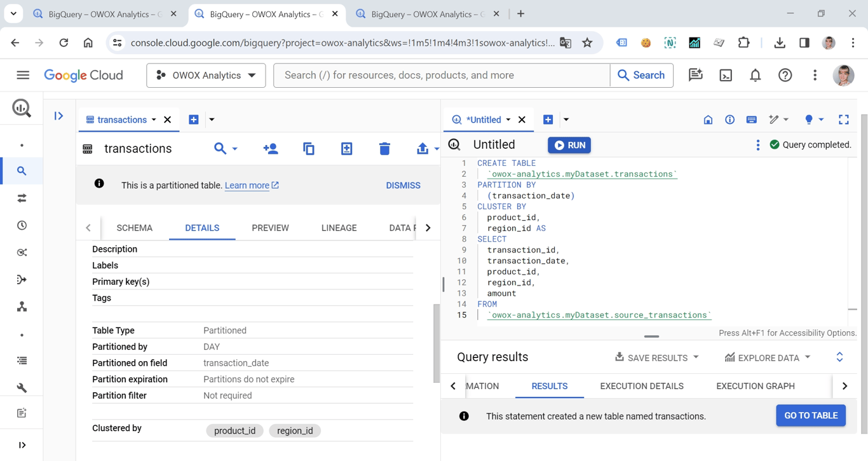Open Data transfers in sidebar
Screen dimensions: 868x461
point(22,198)
